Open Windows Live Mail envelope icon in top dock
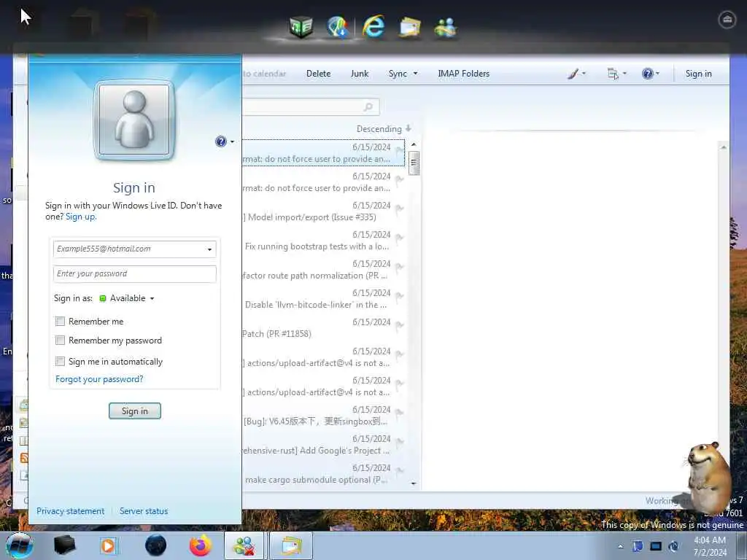This screenshot has width=747, height=560. click(x=410, y=27)
